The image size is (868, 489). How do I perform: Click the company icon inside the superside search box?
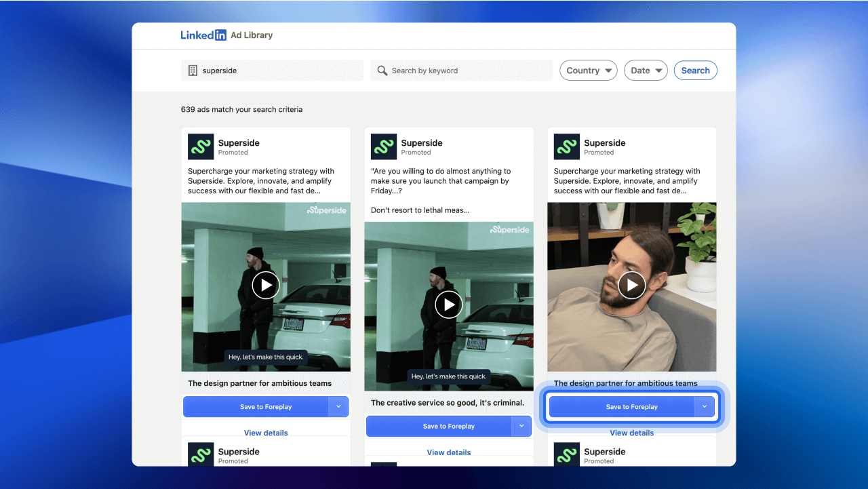pos(192,70)
